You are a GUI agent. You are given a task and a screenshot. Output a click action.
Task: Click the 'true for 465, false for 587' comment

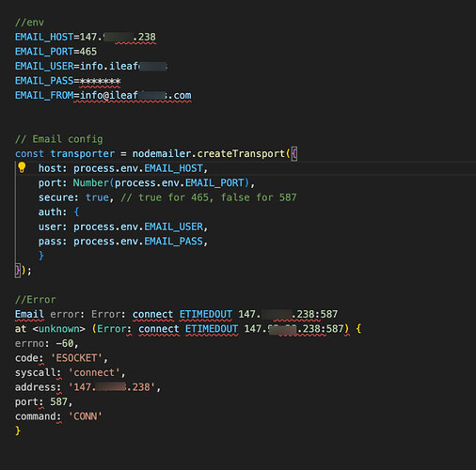coord(209,197)
